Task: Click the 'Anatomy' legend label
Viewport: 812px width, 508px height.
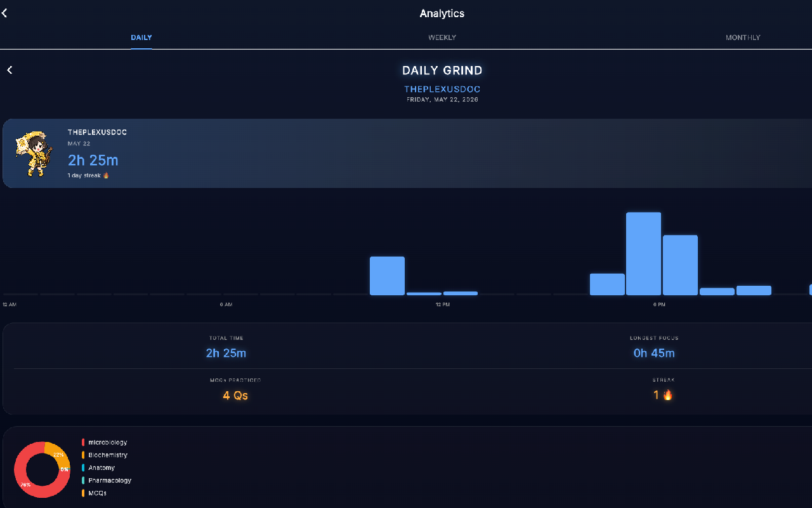Action: tap(101, 467)
